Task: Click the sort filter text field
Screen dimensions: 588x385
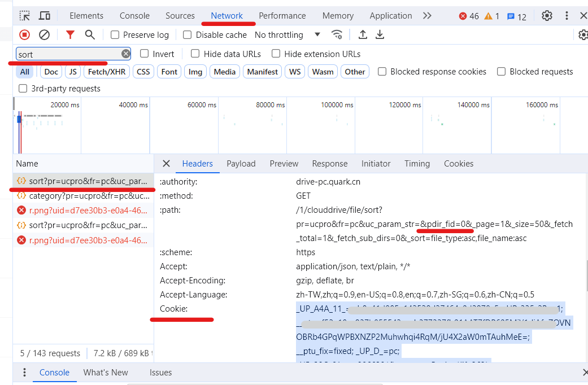Action: (x=68, y=54)
